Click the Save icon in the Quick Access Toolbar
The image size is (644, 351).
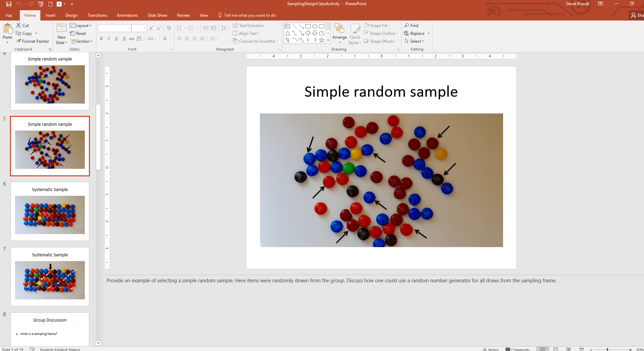[9, 4]
